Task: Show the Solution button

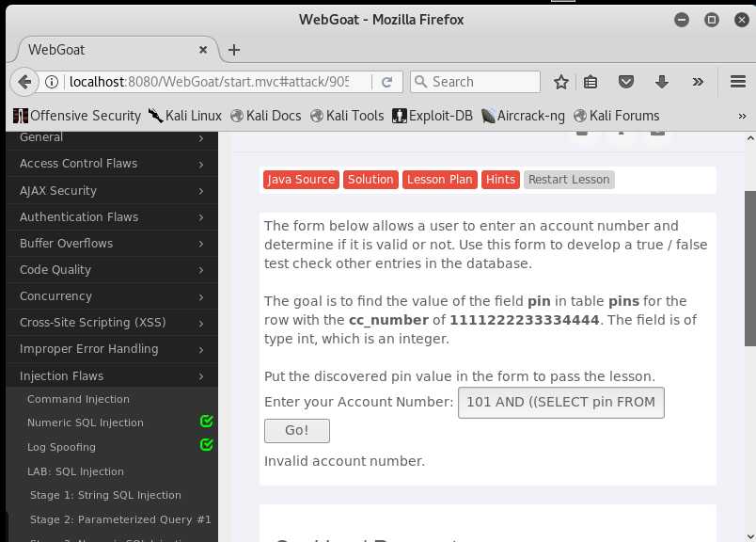Action: [370, 180]
